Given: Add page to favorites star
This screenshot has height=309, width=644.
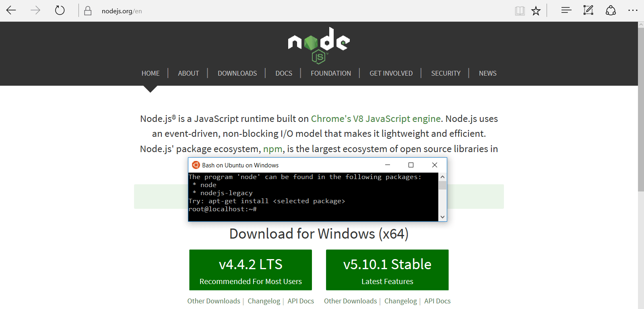Looking at the screenshot, I should pyautogui.click(x=536, y=11).
